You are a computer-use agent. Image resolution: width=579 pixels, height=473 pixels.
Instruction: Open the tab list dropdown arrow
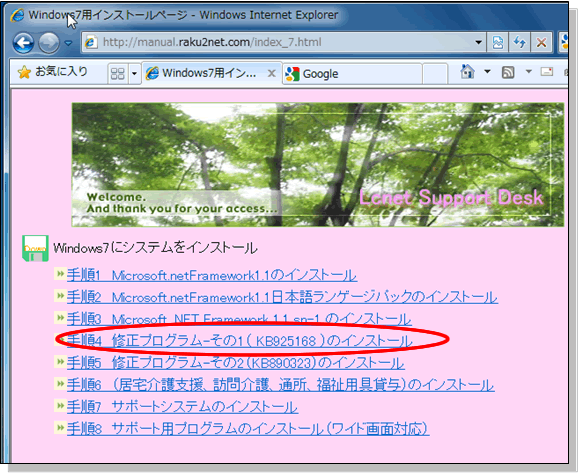[x=134, y=73]
